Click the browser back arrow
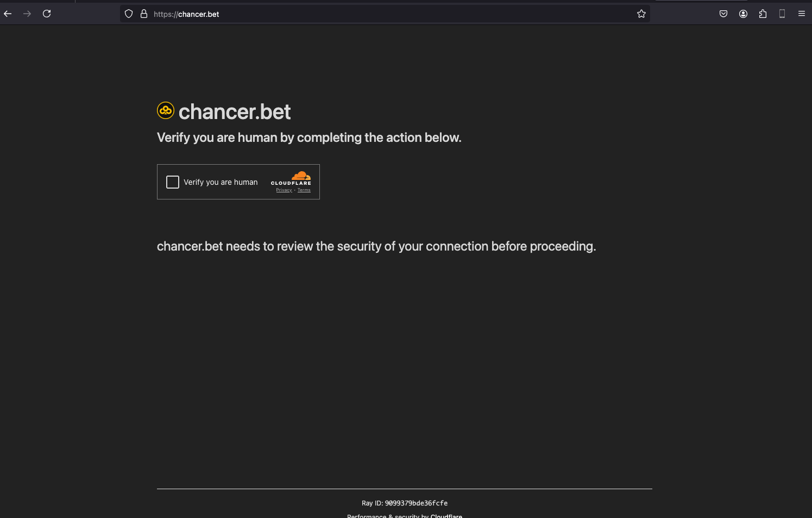 [x=8, y=14]
